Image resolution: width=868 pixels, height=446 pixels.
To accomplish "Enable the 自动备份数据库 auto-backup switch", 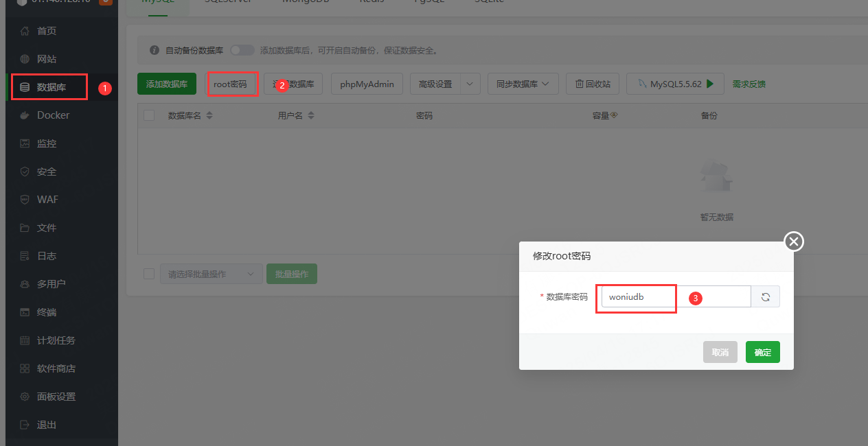I will 242,49.
